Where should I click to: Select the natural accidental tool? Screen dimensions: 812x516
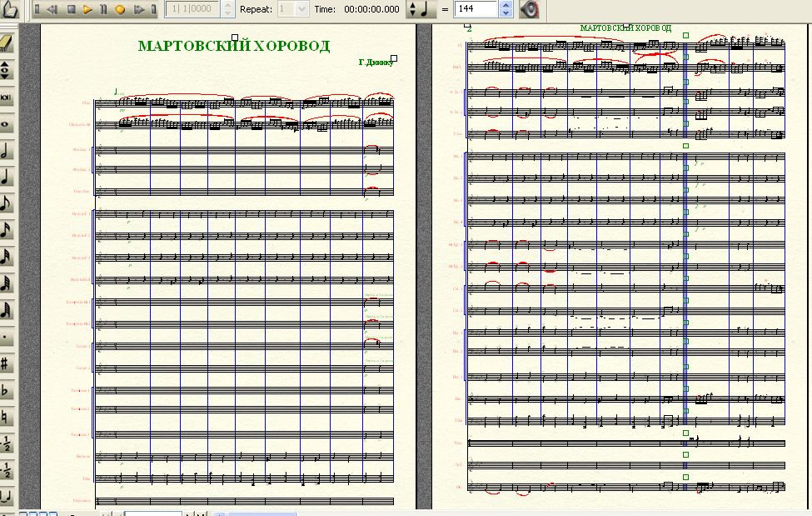[6, 417]
